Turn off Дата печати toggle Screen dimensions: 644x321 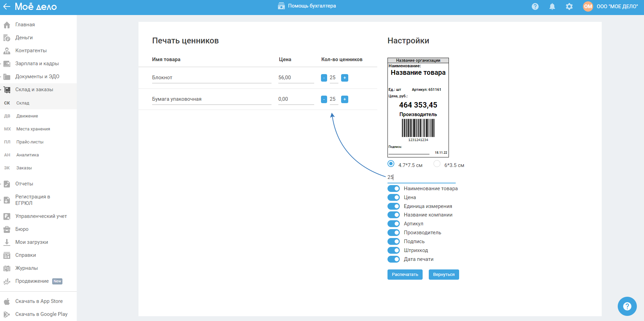click(x=394, y=259)
